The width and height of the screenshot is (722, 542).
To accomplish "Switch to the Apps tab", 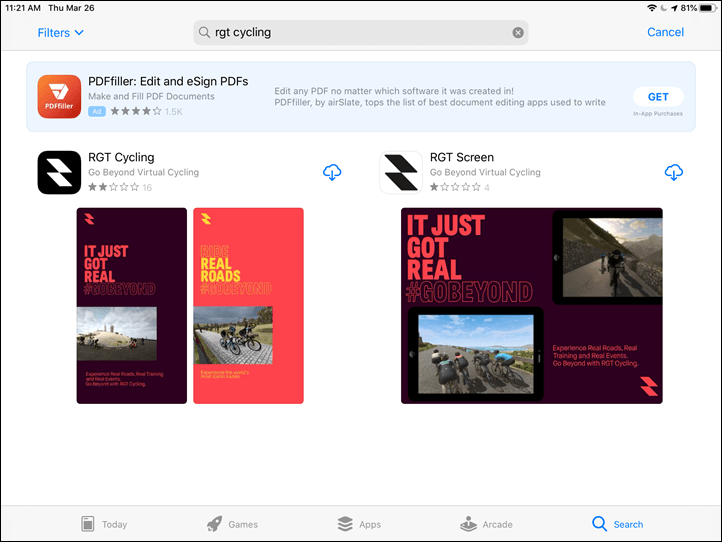I will click(359, 524).
